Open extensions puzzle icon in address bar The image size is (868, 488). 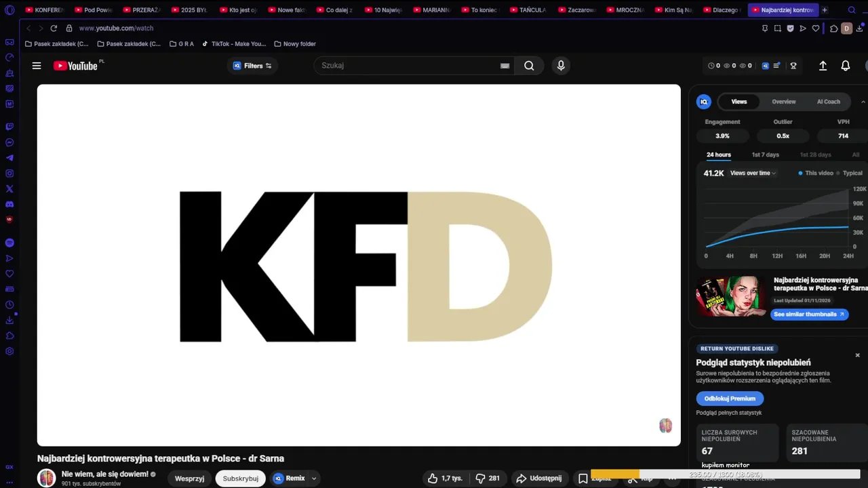(834, 28)
